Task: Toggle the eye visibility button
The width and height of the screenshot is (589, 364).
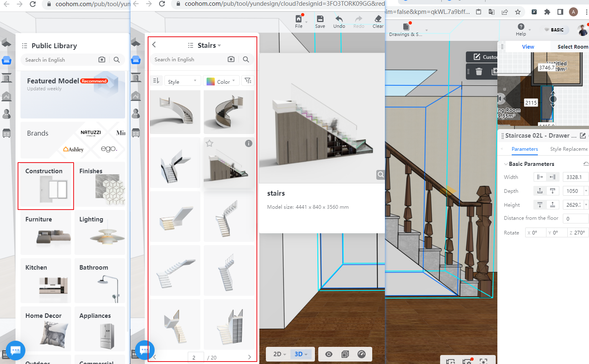Action: click(x=329, y=354)
